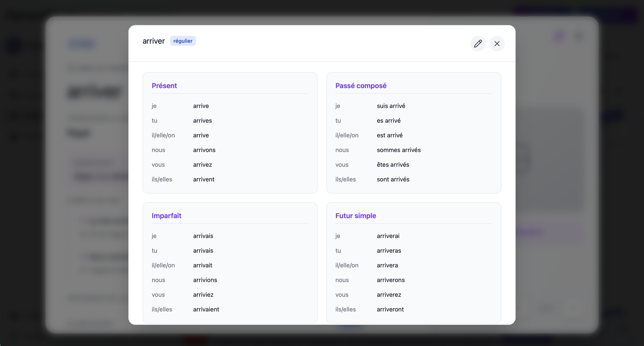Click the pencil edit icon for arriver

click(x=478, y=44)
